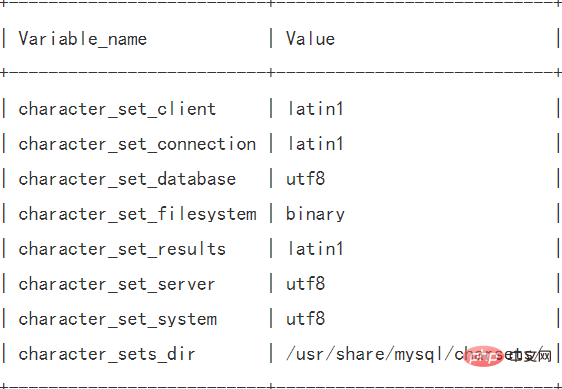This screenshot has height=389, width=562.
Task: Click the php watermark logo
Action: click(x=483, y=356)
